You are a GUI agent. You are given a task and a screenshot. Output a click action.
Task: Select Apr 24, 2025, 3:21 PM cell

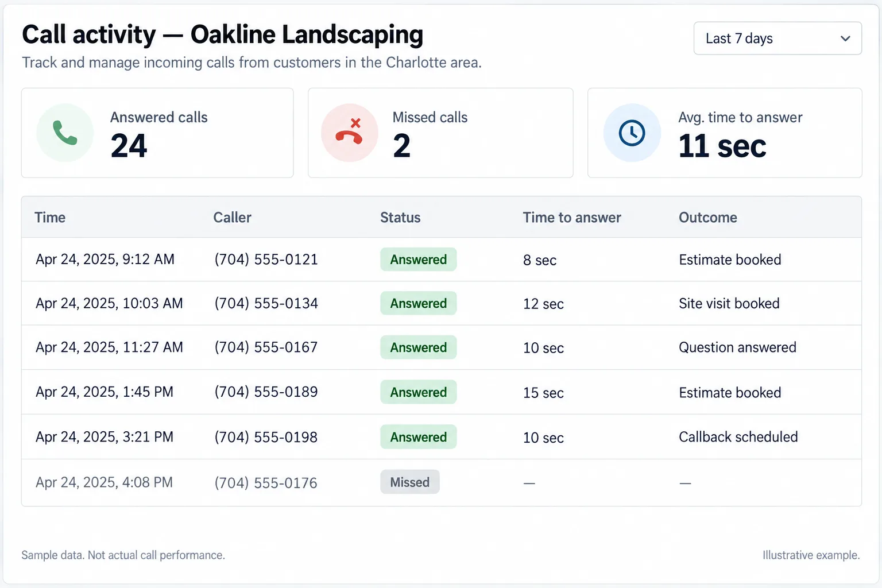pyautogui.click(x=105, y=437)
